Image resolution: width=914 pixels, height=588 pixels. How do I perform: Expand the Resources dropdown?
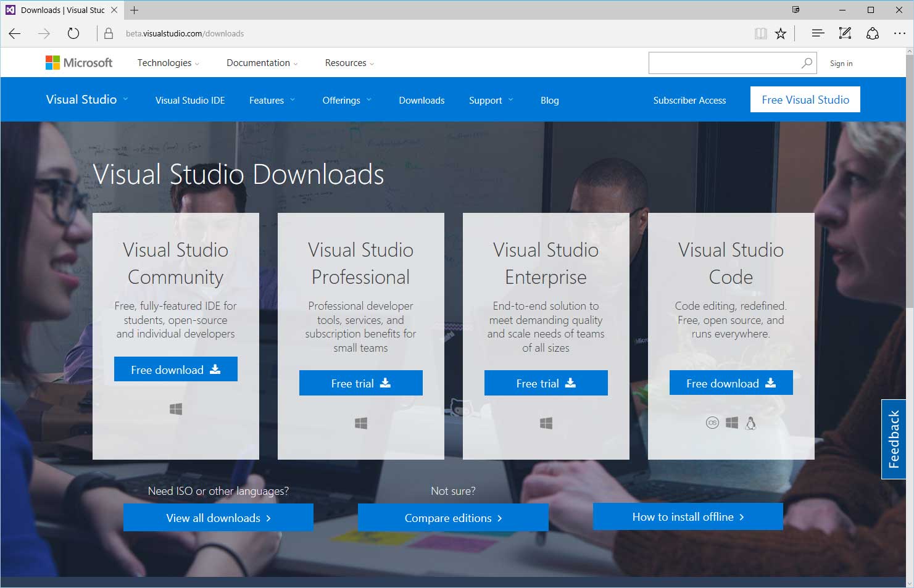tap(349, 63)
